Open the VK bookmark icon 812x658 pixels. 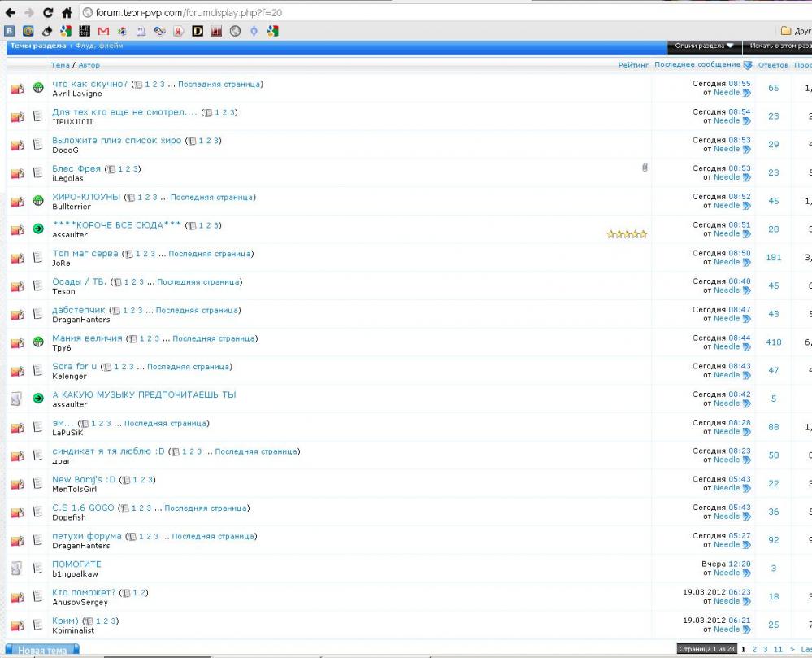[x=9, y=31]
